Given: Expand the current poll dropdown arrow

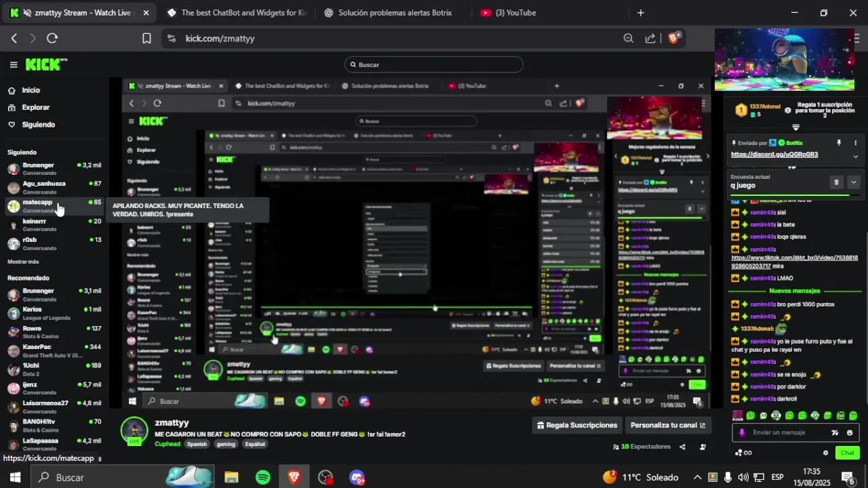Looking at the screenshot, I should pos(853,182).
